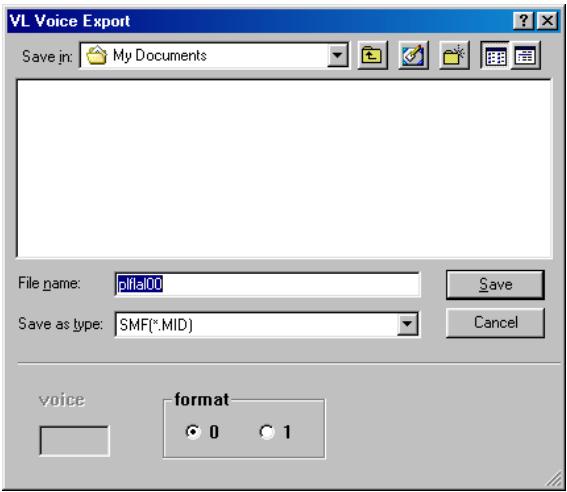Screen dimensions: 567x492
Task: Switch to details view icon
Action: click(525, 55)
